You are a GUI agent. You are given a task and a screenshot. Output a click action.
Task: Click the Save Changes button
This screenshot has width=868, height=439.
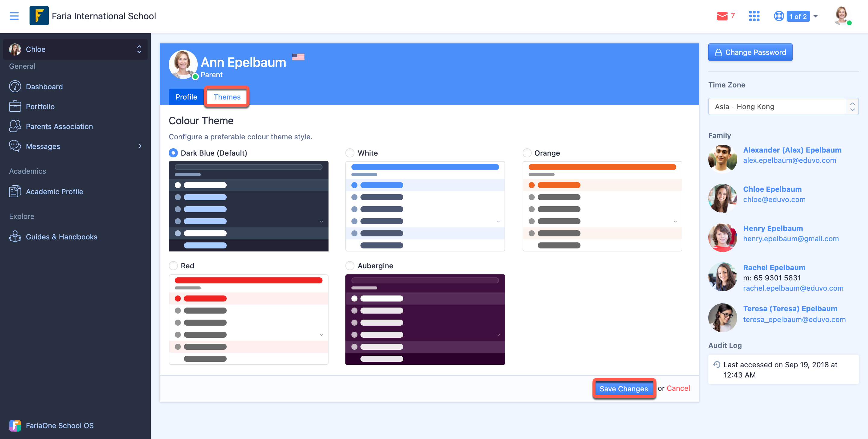point(624,388)
